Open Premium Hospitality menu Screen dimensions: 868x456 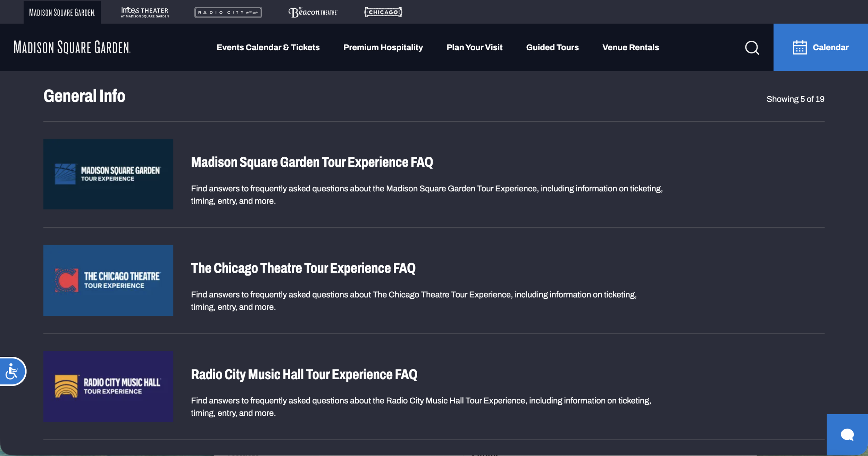(383, 47)
